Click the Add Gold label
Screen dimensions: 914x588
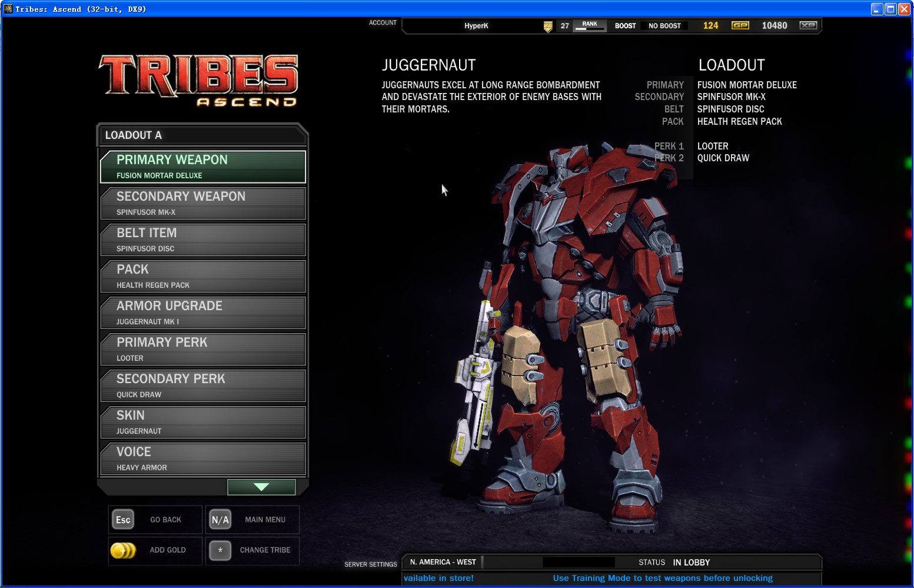tap(168, 550)
